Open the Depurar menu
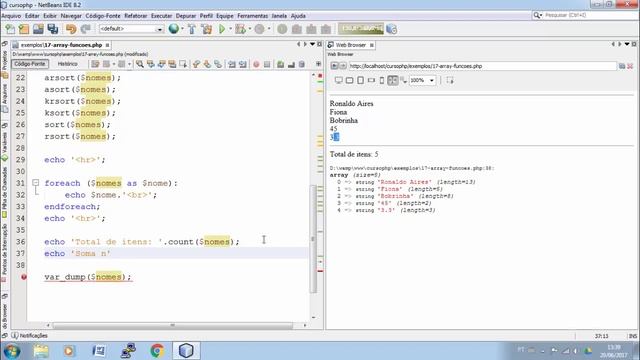 pos(186,16)
